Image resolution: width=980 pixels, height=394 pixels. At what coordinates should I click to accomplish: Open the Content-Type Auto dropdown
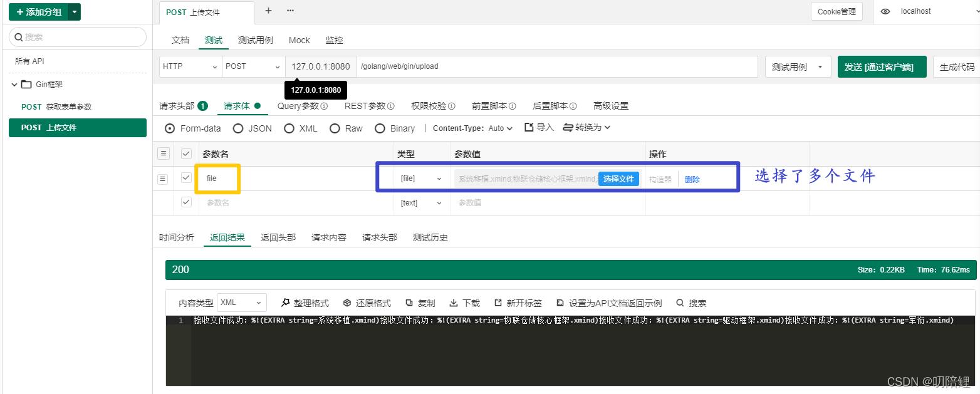(501, 128)
